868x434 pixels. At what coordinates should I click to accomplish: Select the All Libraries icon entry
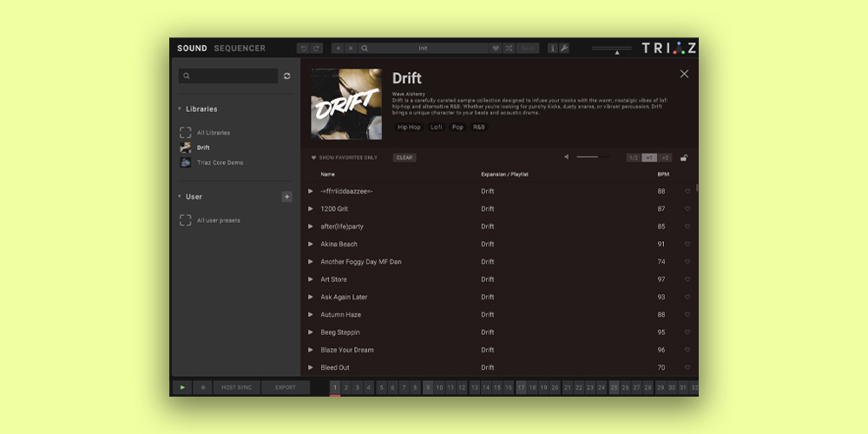186,132
